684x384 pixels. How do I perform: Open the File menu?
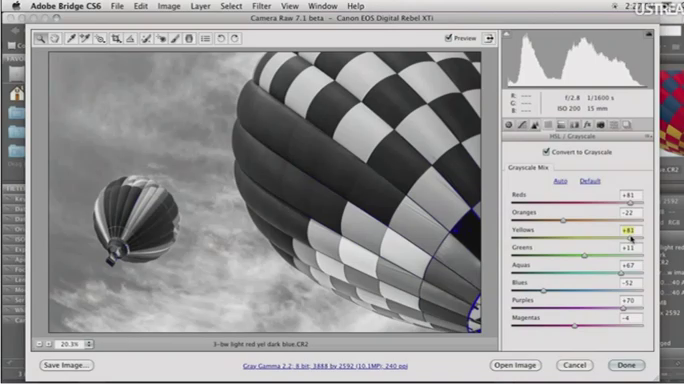click(x=117, y=6)
